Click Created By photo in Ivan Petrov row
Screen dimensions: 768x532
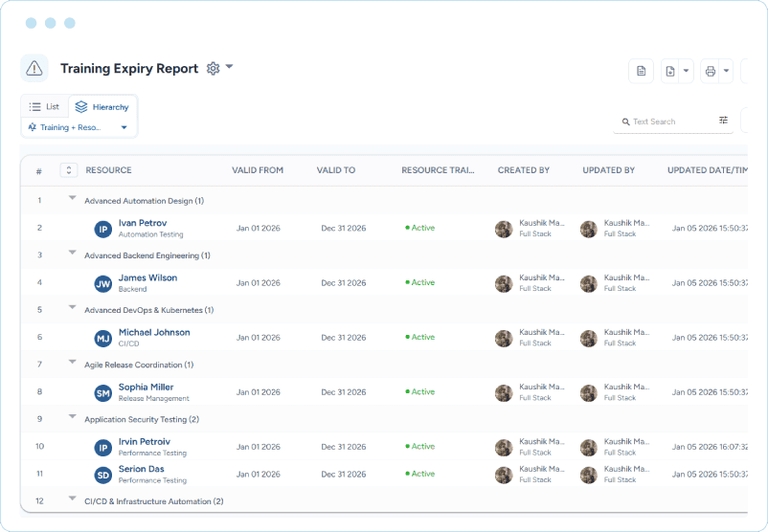[504, 229]
